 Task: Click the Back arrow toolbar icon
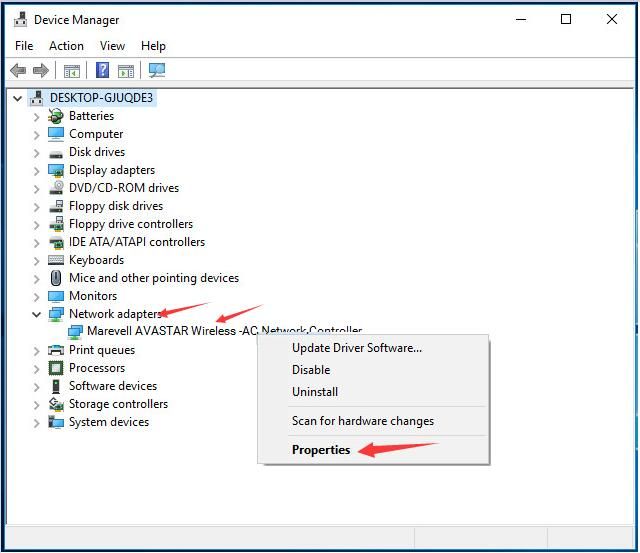[x=18, y=70]
